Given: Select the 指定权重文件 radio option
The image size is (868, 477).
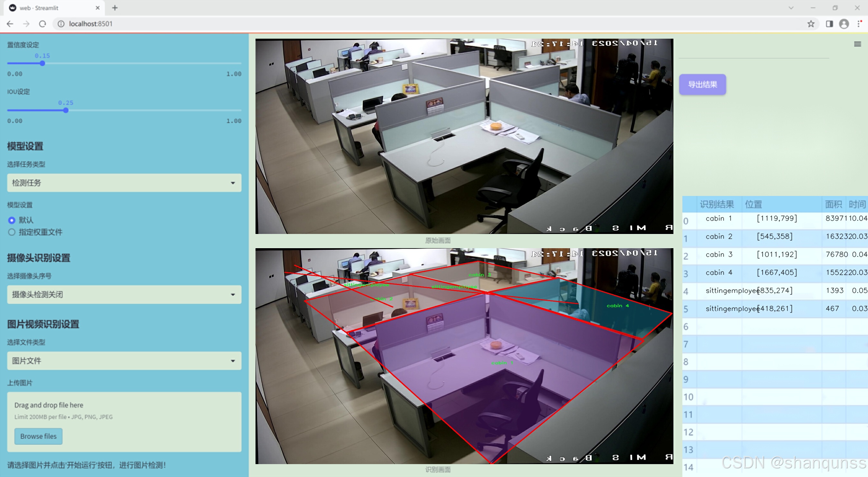Looking at the screenshot, I should pos(12,232).
